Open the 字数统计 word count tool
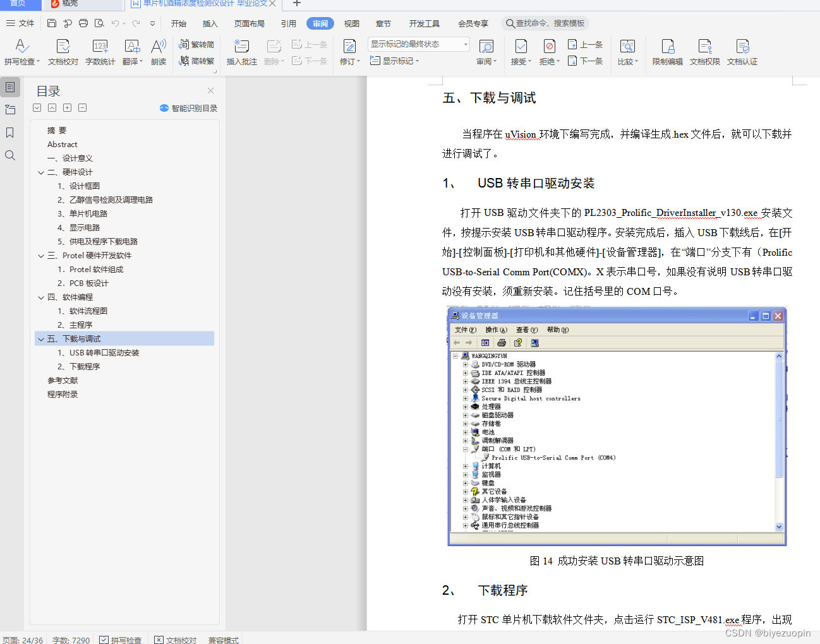This screenshot has height=644, width=820. [100, 52]
